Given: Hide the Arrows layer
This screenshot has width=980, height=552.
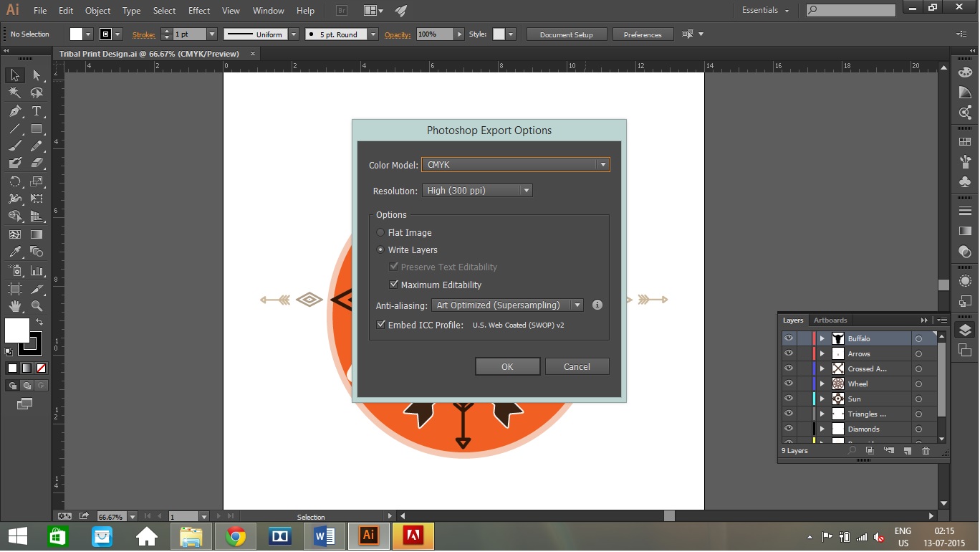Looking at the screenshot, I should pyautogui.click(x=789, y=353).
